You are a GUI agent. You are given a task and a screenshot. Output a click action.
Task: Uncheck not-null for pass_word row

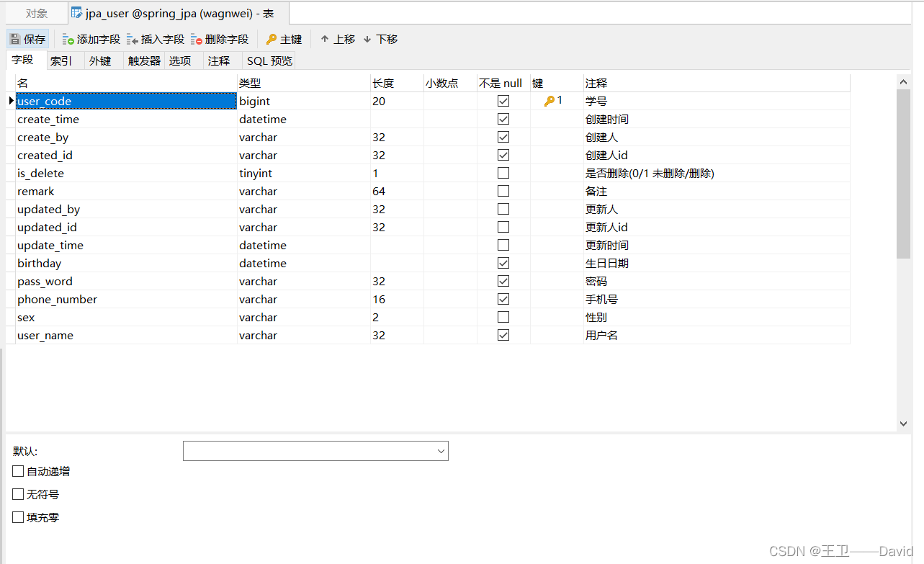pos(503,281)
